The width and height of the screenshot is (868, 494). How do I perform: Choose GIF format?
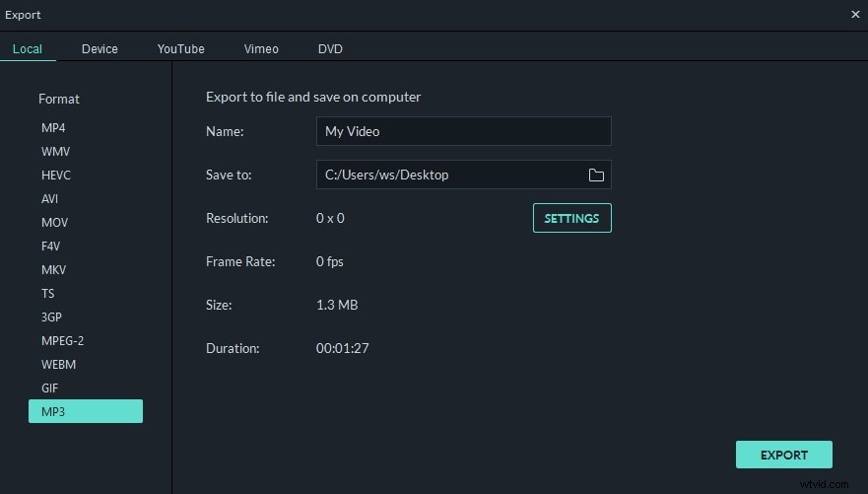click(x=49, y=388)
